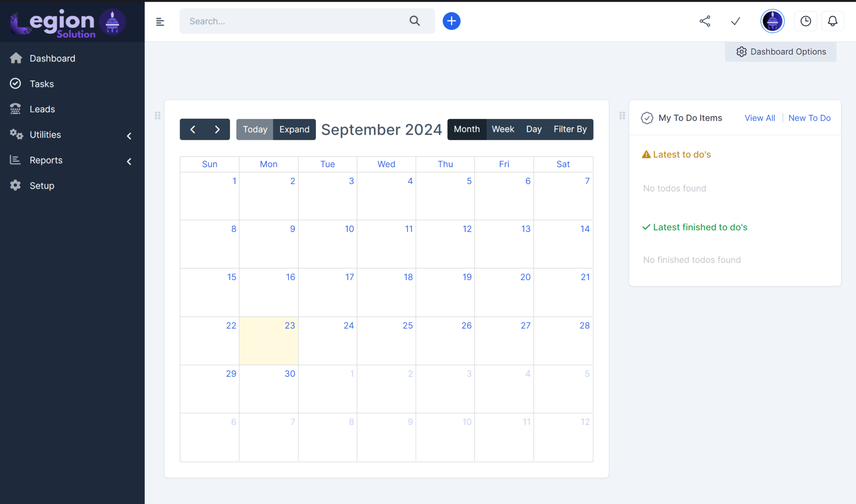Select September 23 highlighted calendar cell
This screenshot has height=504, width=856.
[x=269, y=341]
